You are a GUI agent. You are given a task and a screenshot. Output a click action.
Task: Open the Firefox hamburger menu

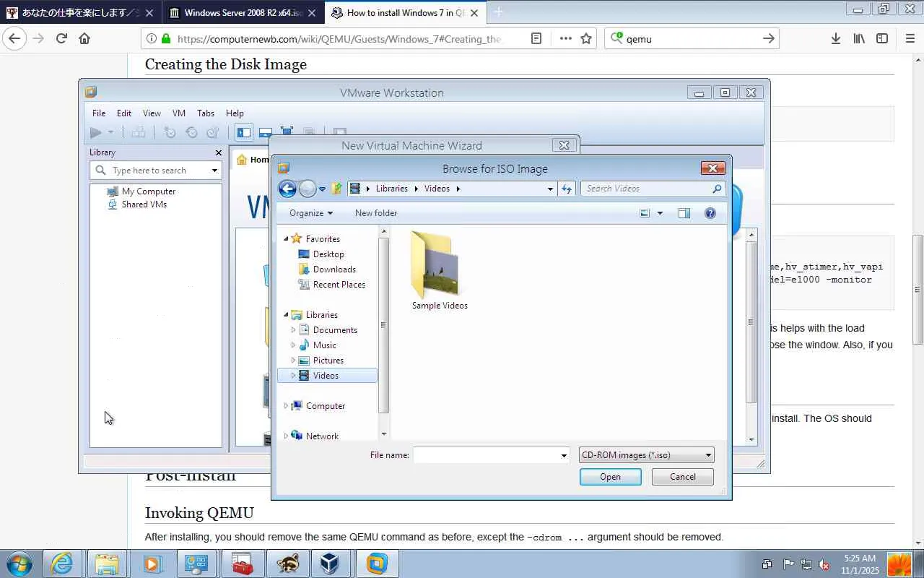click(x=910, y=38)
